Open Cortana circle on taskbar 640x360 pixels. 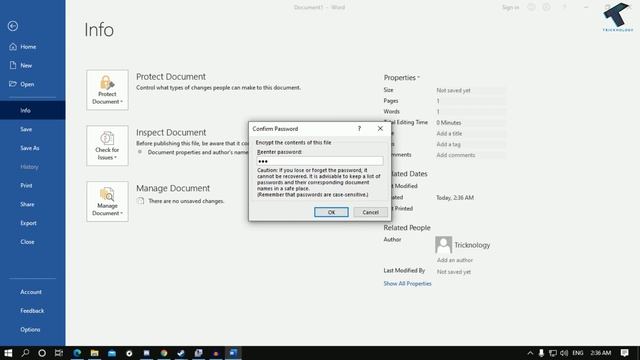pos(42,353)
